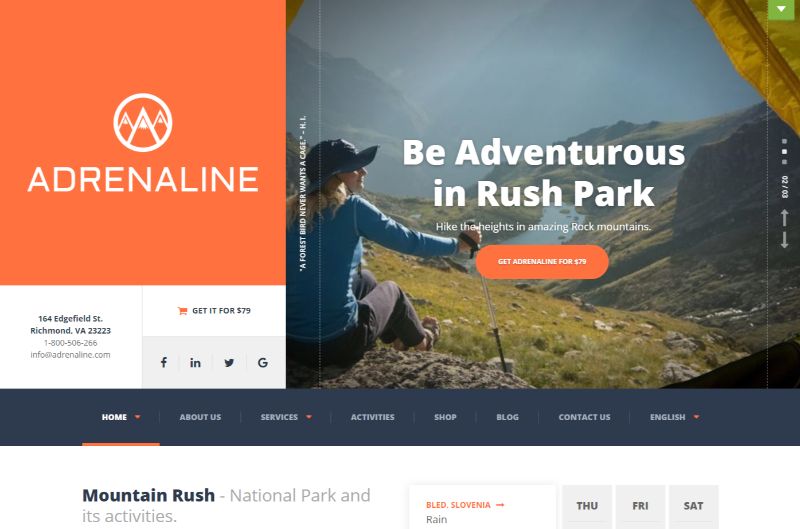This screenshot has height=529, width=800.
Task: Open the Facebook social icon
Action: point(163,363)
